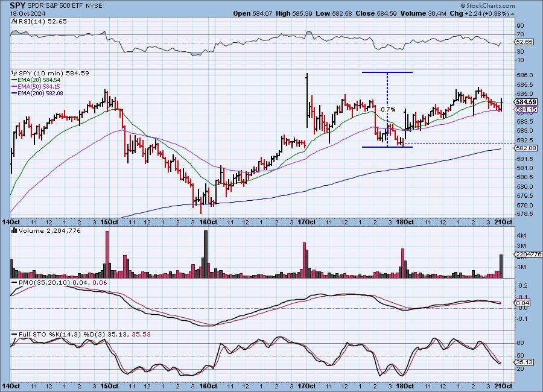Click the 578.5 price axis tick
The width and height of the screenshot is (543, 392).
tap(525, 214)
